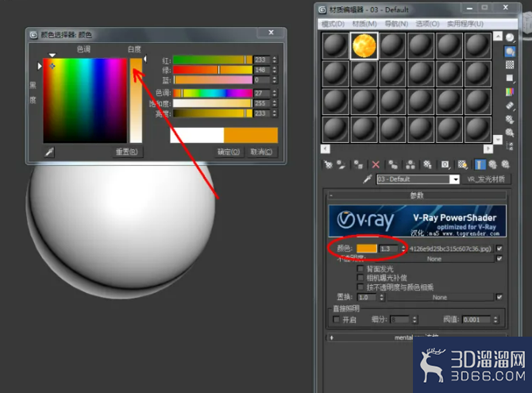Image resolution: width=532 pixels, height=393 pixels.
Task: Click the 置换 None map button
Action: tap(440, 297)
